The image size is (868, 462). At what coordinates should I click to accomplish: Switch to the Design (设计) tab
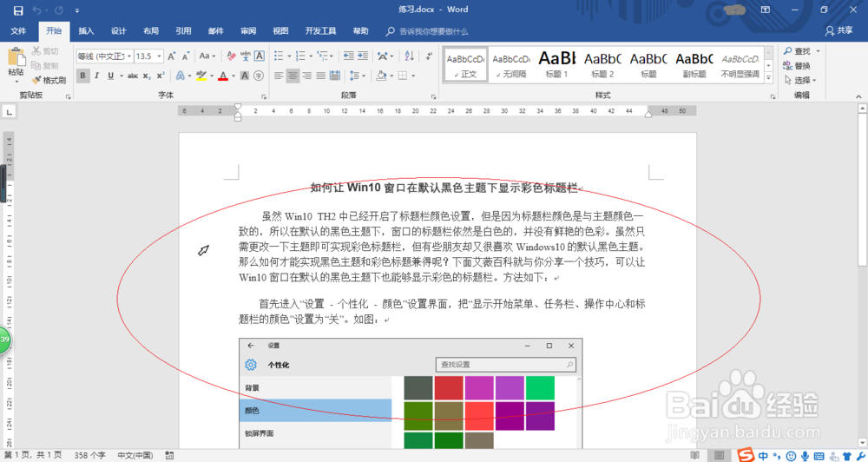118,31
